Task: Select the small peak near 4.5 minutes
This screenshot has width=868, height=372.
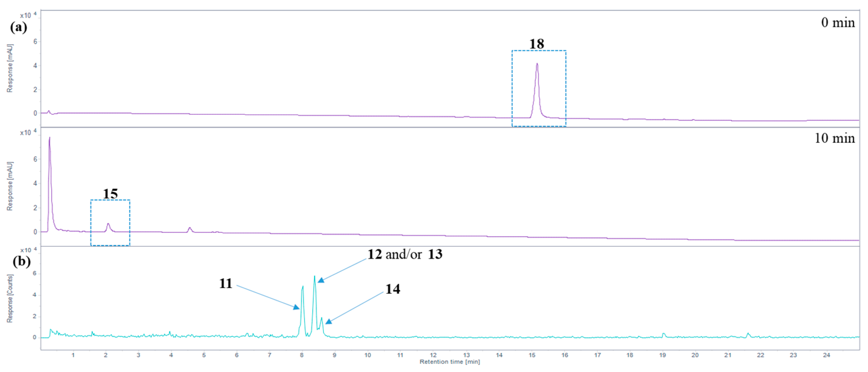Action: point(190,228)
